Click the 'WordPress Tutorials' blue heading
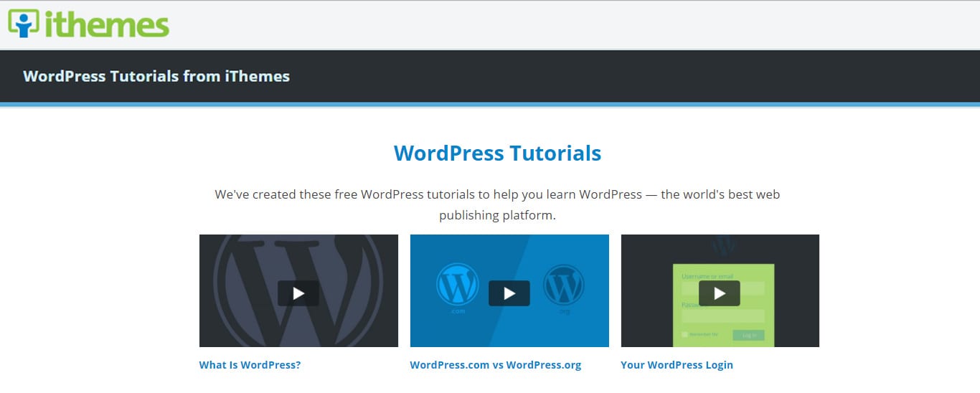This screenshot has width=980, height=393. pyautogui.click(x=497, y=153)
